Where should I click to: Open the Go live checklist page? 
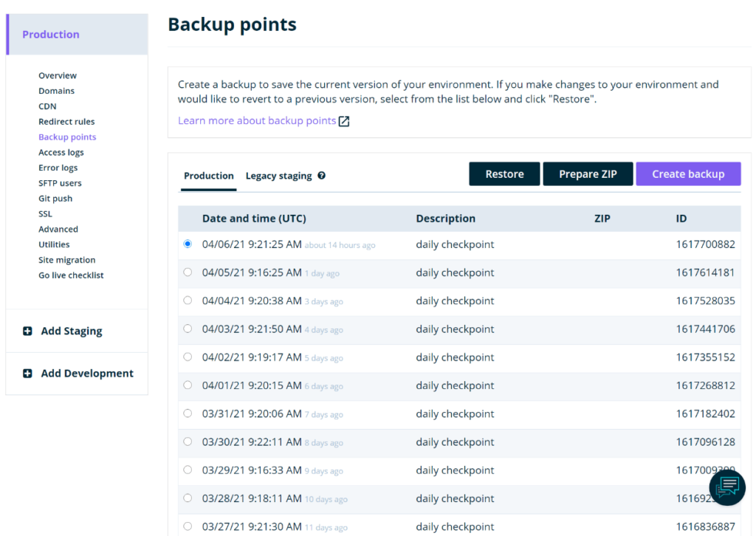pyautogui.click(x=71, y=275)
